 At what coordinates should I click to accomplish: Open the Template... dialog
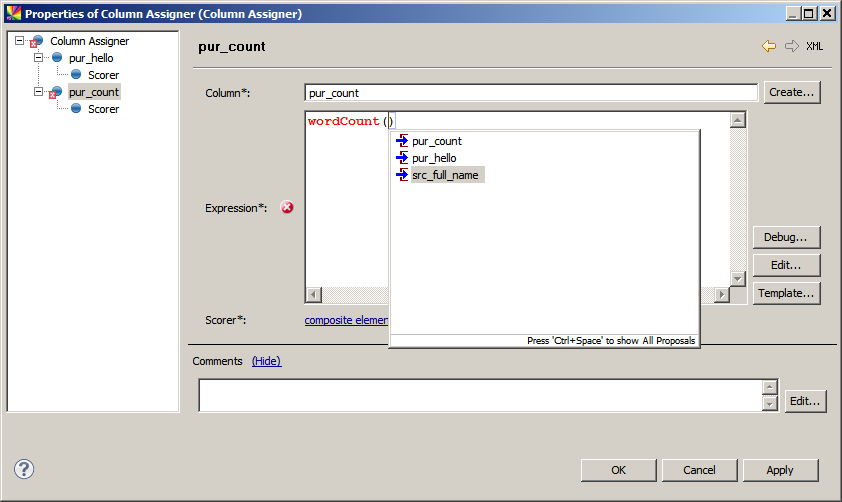pyautogui.click(x=786, y=293)
